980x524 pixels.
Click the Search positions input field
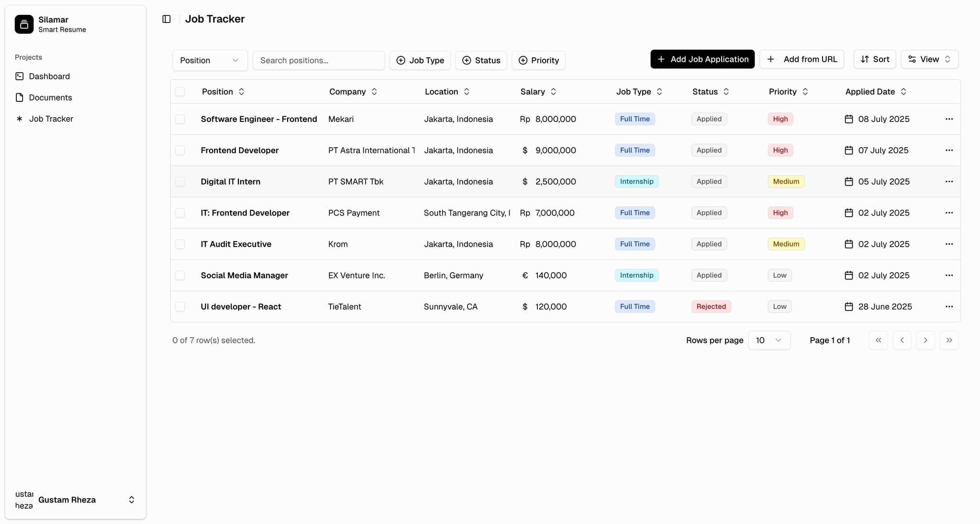pyautogui.click(x=319, y=60)
